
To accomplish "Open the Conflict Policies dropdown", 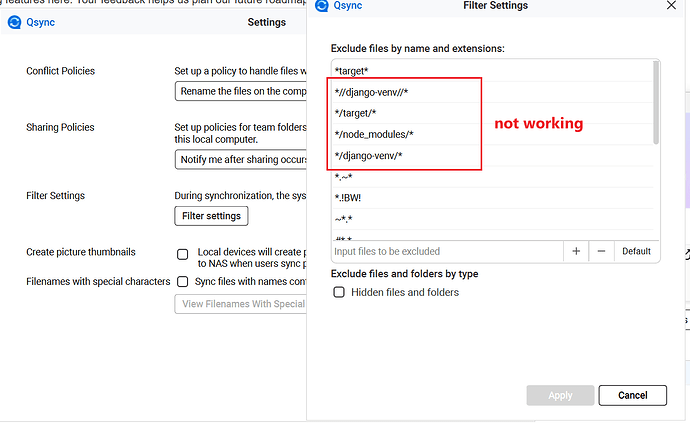I will point(241,92).
